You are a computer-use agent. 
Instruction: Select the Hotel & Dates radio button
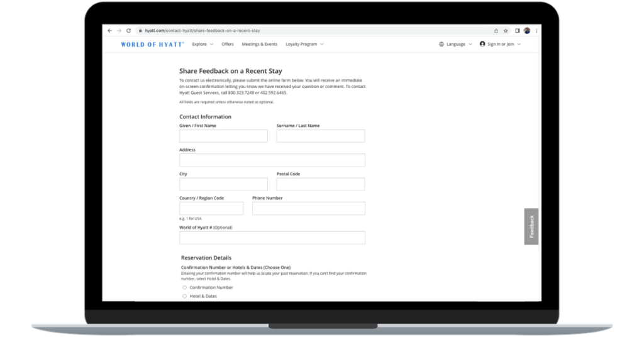[x=184, y=296]
